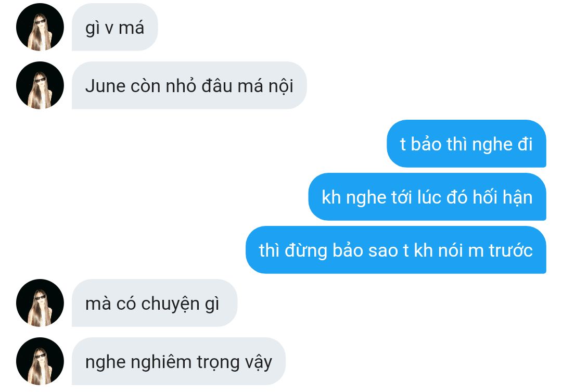The width and height of the screenshot is (562, 392).
Task: Open sender's avatar beside "gì v má"
Action: (40, 27)
